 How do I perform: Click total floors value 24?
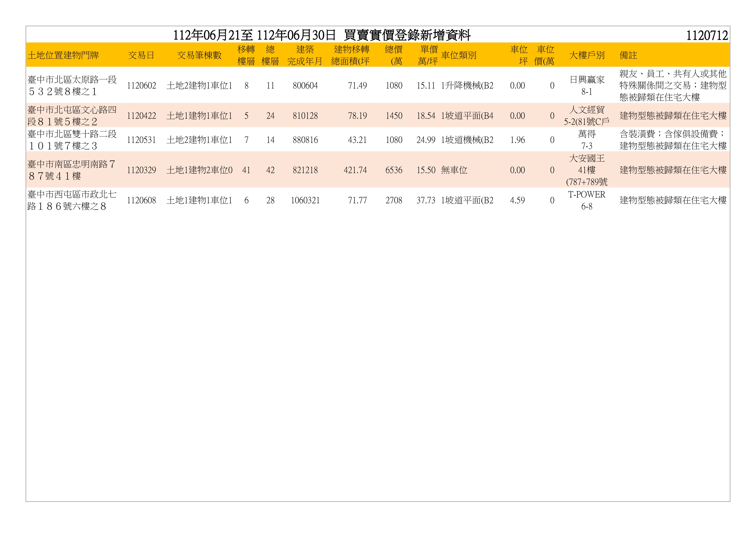click(x=270, y=116)
